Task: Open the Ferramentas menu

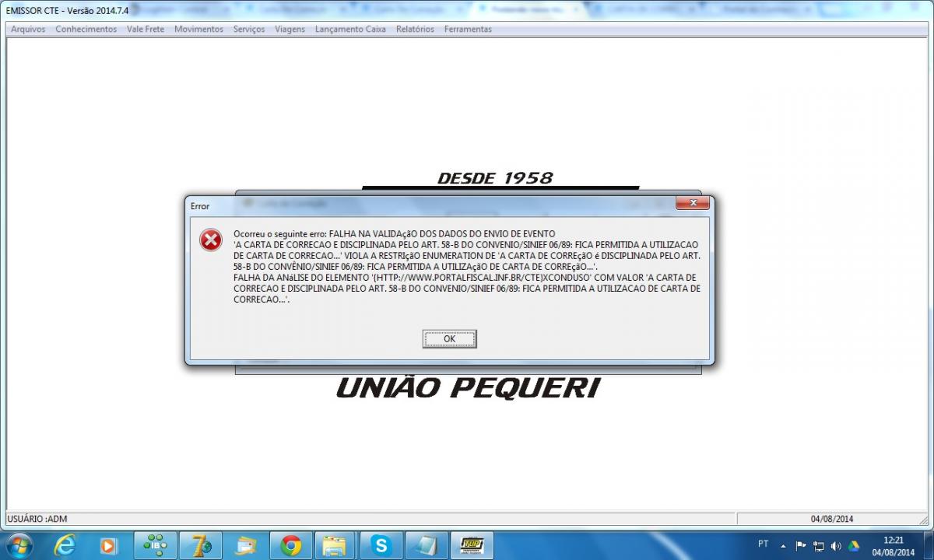Action: (468, 29)
